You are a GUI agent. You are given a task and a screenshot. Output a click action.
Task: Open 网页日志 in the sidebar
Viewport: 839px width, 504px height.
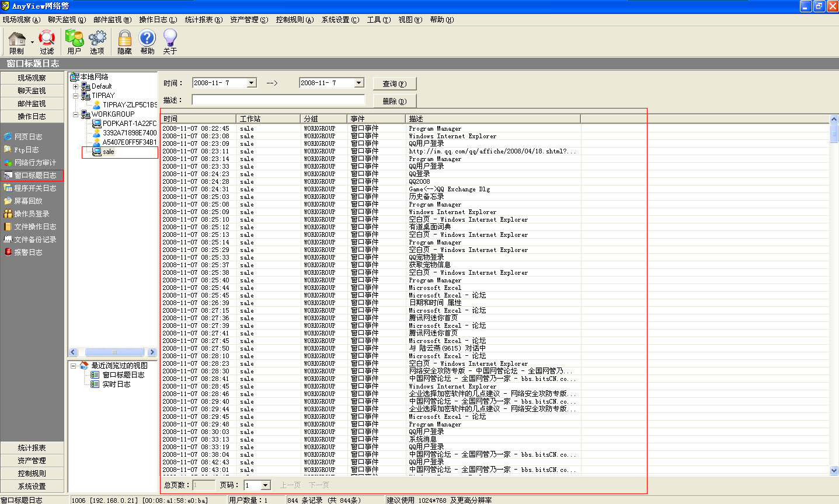23,137
